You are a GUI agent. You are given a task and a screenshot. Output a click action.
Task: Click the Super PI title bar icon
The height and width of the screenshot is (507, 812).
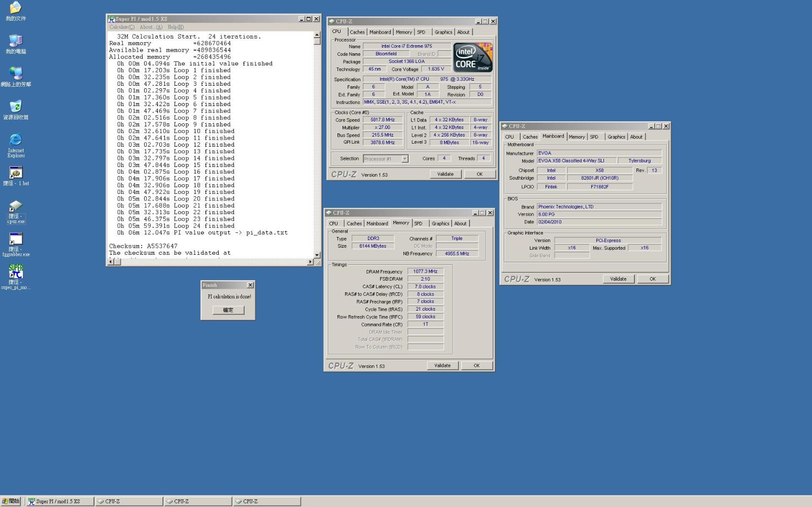coord(111,19)
